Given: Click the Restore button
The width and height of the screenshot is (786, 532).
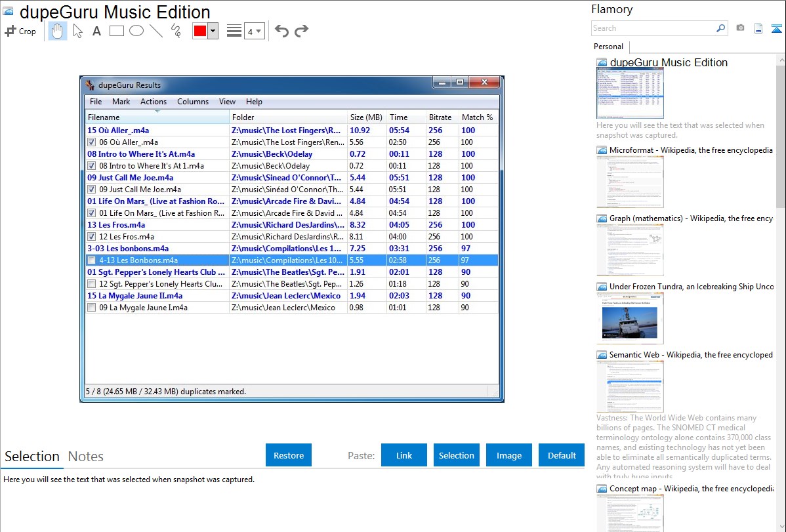Looking at the screenshot, I should point(289,455).
